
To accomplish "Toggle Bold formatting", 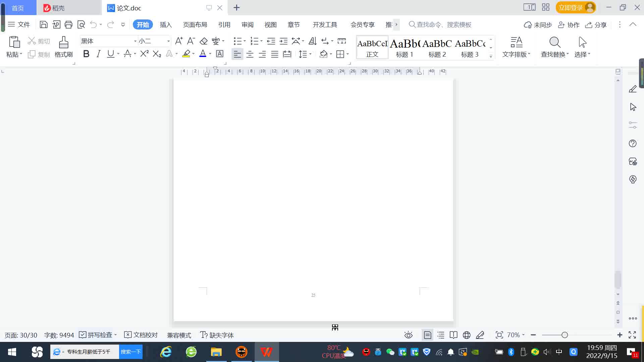I will pos(86,54).
